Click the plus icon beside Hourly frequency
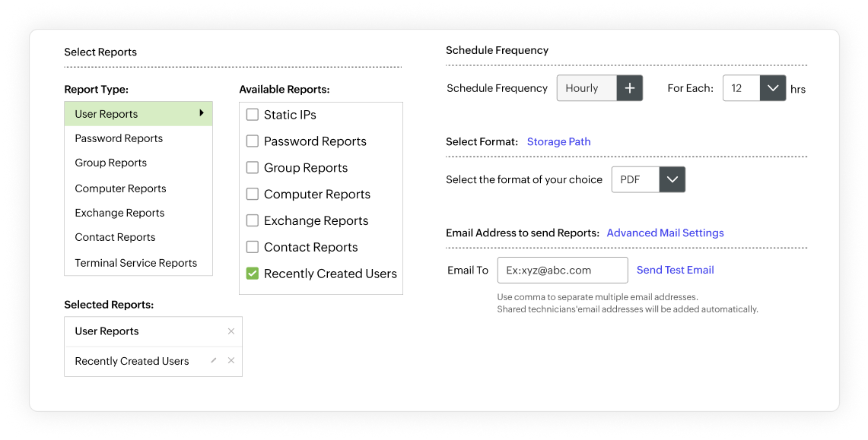 click(630, 88)
